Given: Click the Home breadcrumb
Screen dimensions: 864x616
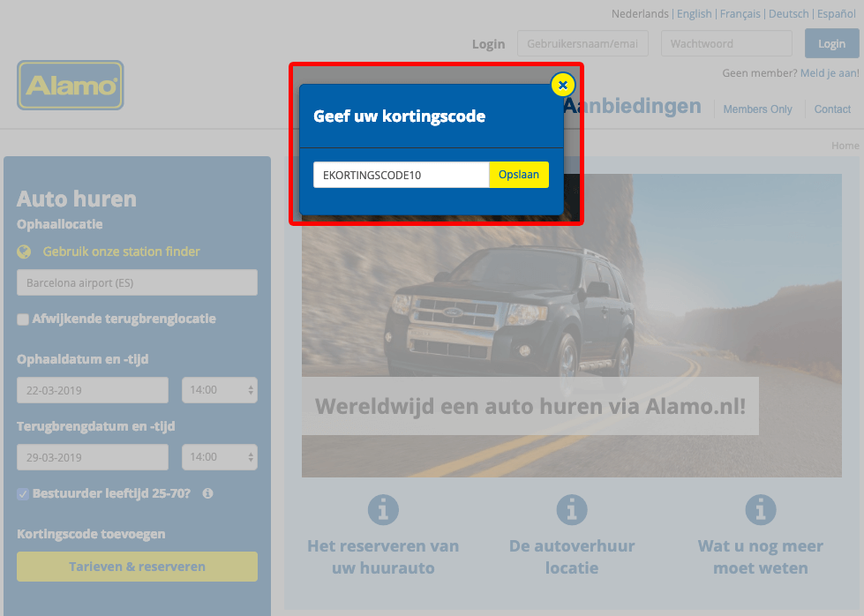Looking at the screenshot, I should pos(845,146).
